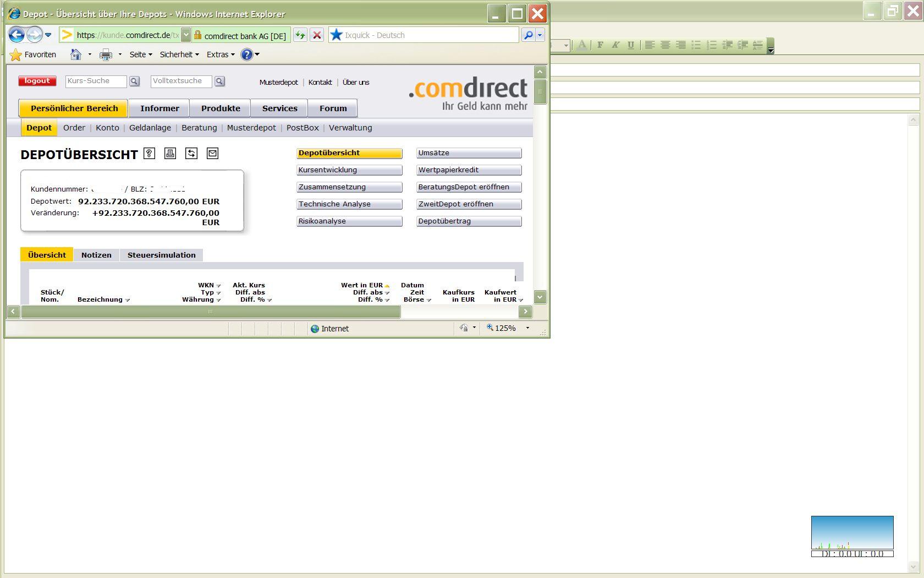
Task: Switch to the Informer tab
Action: pos(159,108)
